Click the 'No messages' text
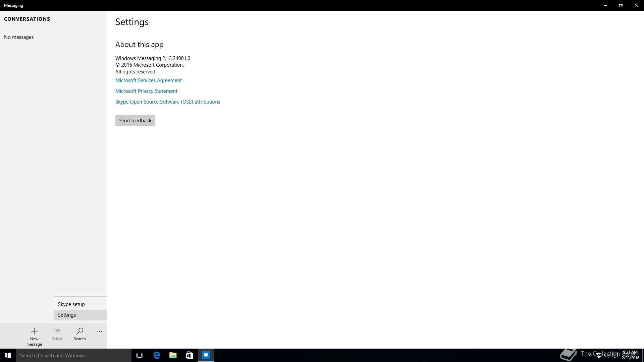The height and width of the screenshot is (362, 644). point(19,37)
